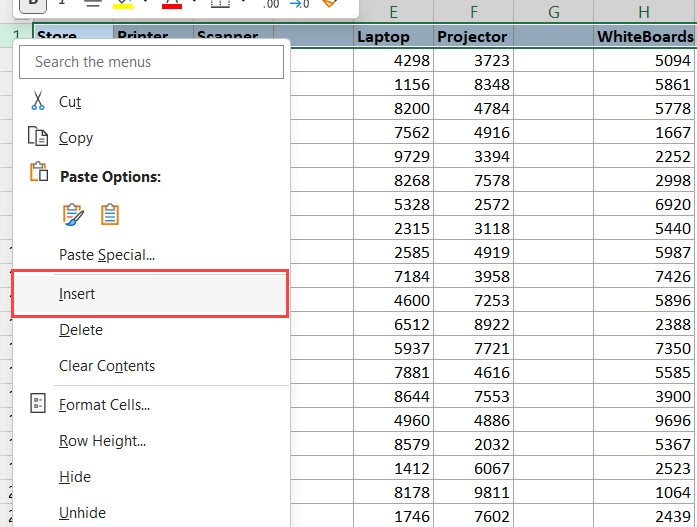Screen dimensions: 697x527
Task: Select the Laptop header cell
Action: (393, 36)
